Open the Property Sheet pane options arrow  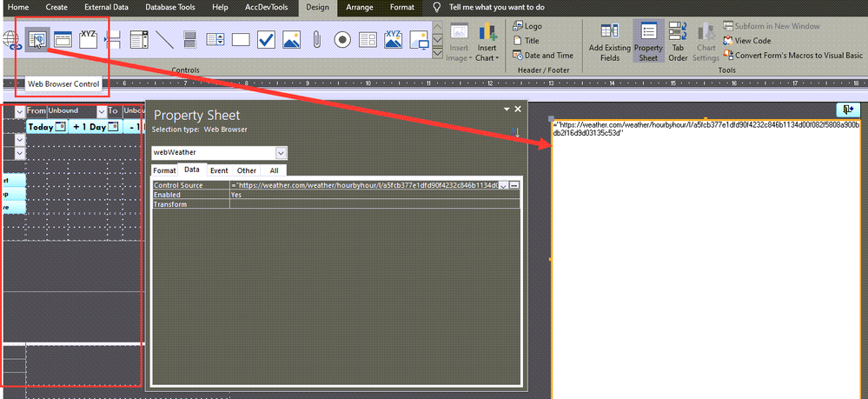pyautogui.click(x=507, y=110)
